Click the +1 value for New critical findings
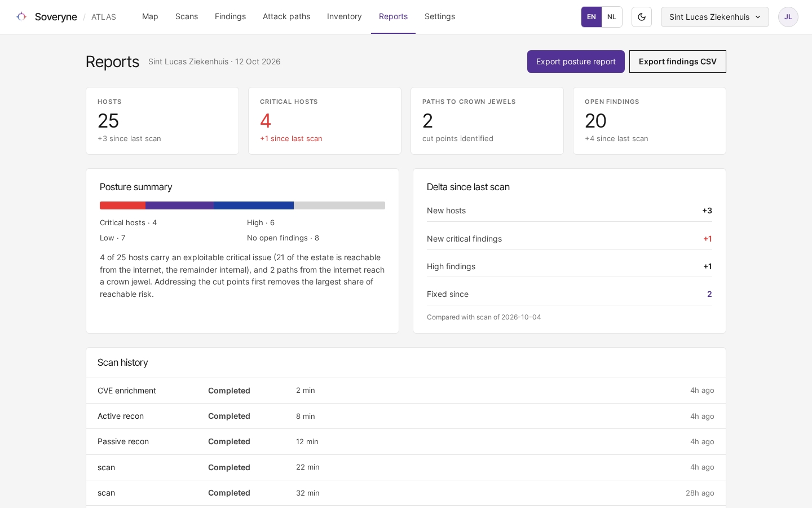Image resolution: width=812 pixels, height=508 pixels. point(708,239)
